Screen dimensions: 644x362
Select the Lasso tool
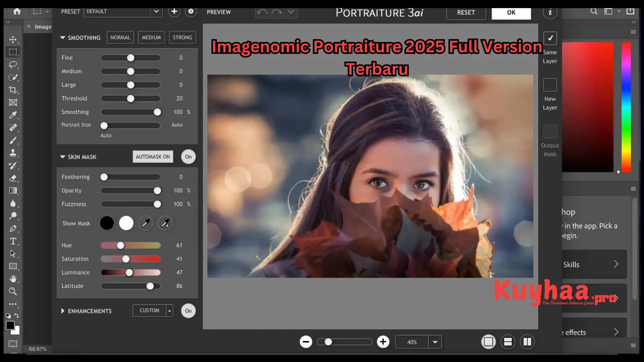[13, 64]
